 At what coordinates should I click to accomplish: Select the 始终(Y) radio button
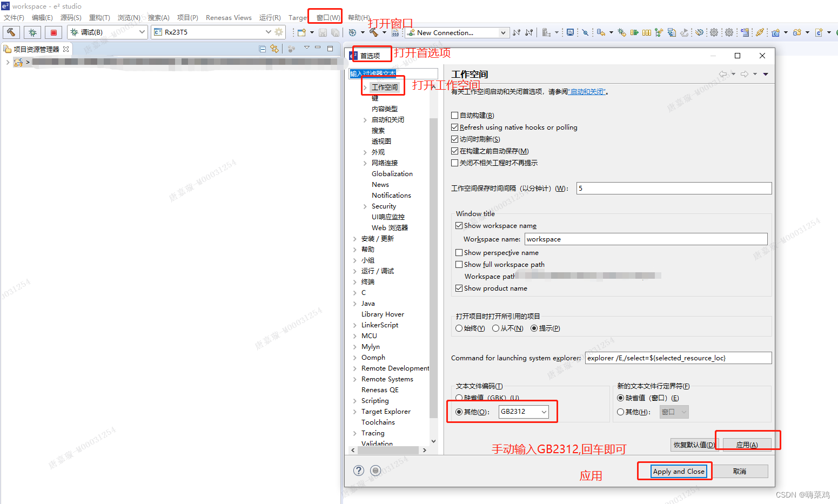(x=459, y=328)
